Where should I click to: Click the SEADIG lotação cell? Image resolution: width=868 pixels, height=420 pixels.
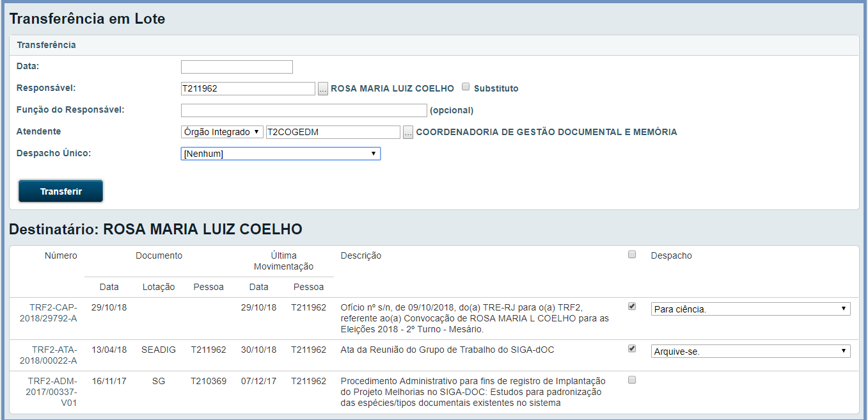[159, 350]
